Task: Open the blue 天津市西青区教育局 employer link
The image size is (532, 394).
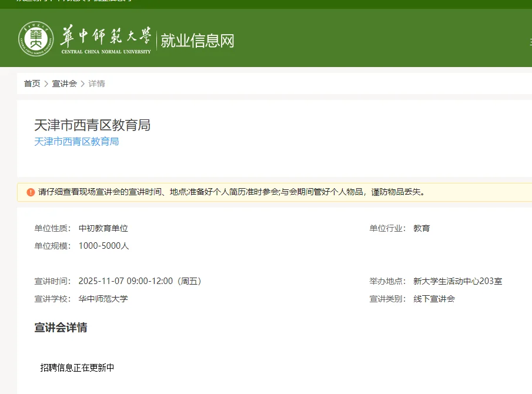Action: 76,141
